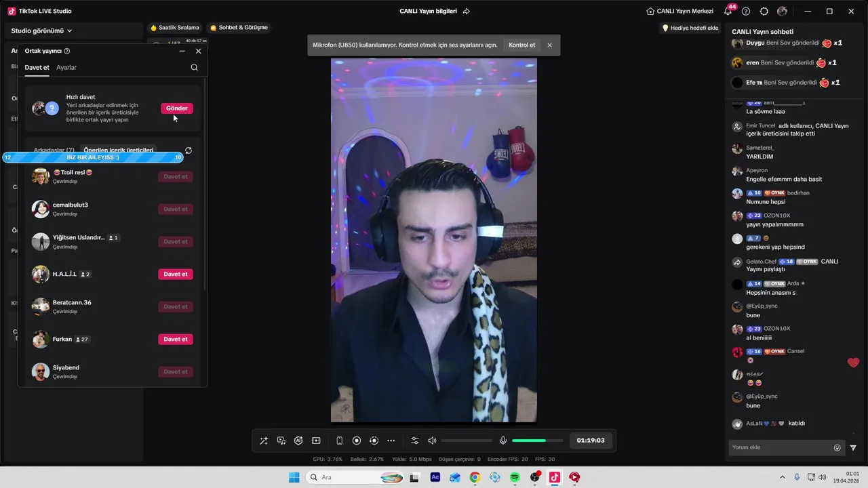Open more options three-dot menu in toolbar
This screenshot has width=868, height=488.
(391, 441)
